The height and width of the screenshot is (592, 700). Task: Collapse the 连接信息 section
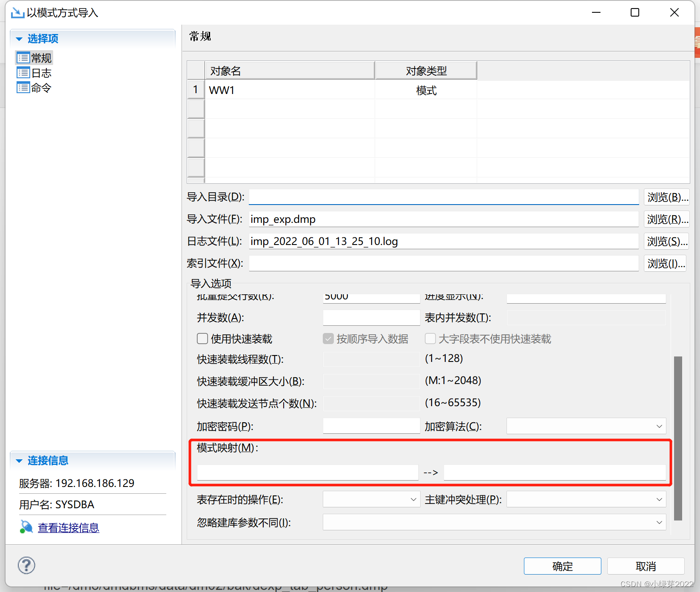point(19,460)
